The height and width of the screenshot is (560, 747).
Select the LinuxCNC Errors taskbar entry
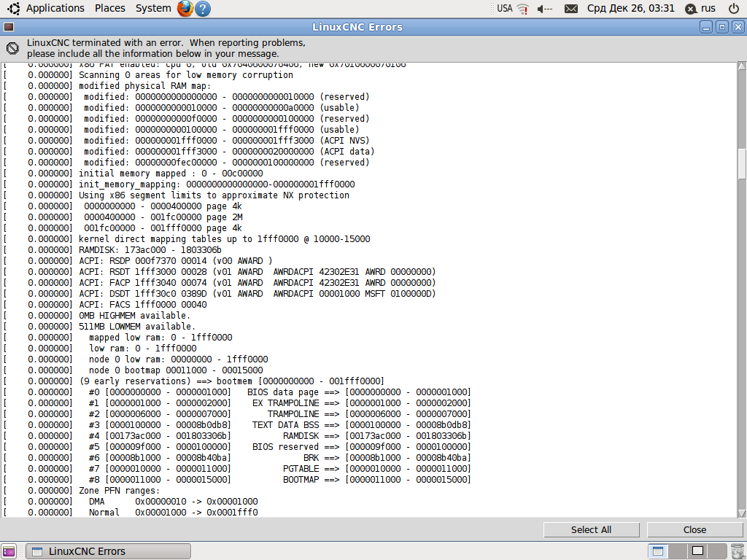[108, 551]
